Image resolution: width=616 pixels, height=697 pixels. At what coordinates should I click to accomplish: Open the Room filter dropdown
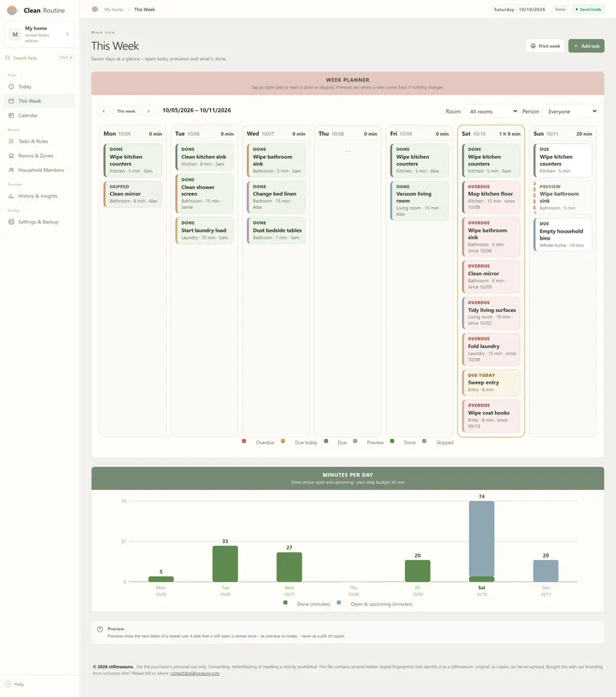491,112
